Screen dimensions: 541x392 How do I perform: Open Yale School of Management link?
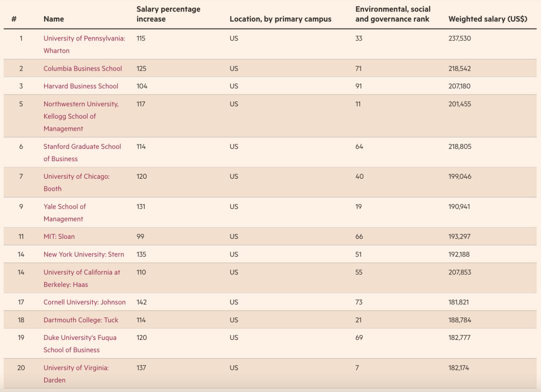[x=65, y=207]
